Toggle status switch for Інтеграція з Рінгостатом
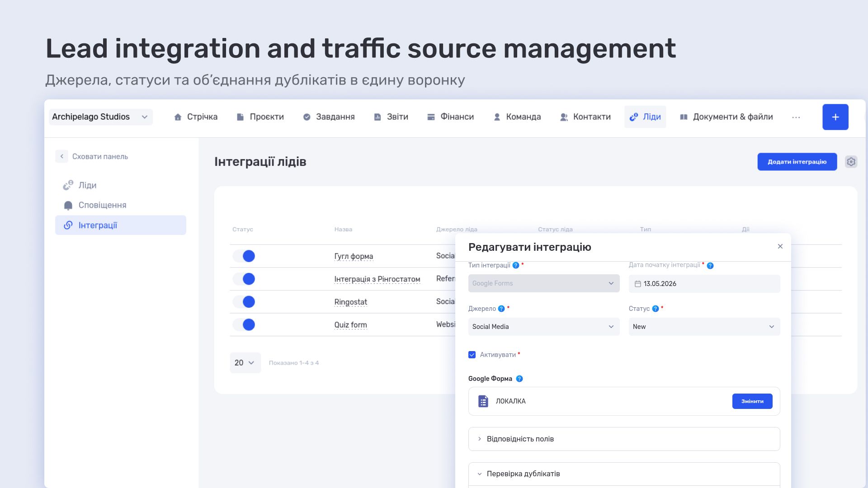Viewport: 868px width, 488px height. [244, 279]
